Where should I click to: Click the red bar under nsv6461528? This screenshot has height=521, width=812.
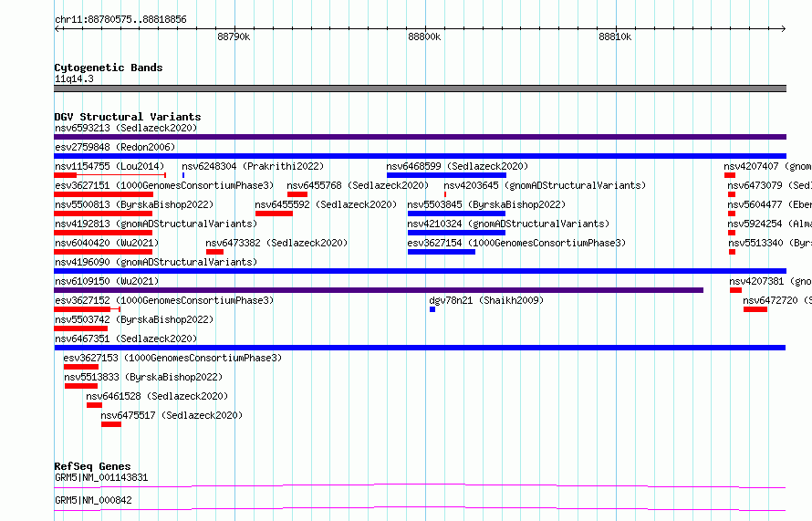[x=94, y=405]
